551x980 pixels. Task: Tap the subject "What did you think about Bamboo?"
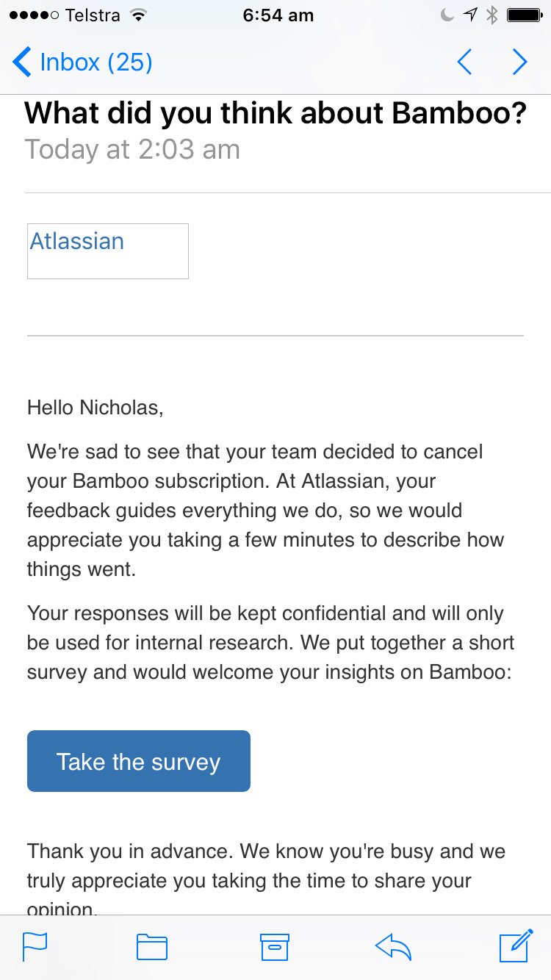pyautogui.click(x=275, y=113)
